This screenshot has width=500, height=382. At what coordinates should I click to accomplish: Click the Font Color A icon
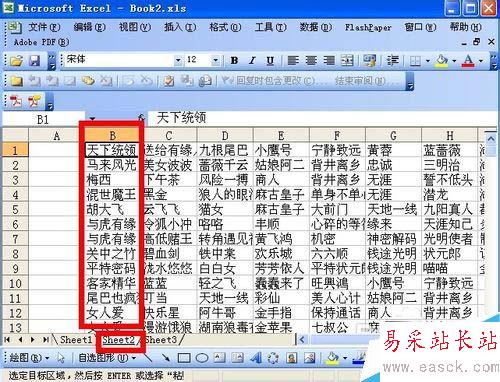tap(468, 61)
